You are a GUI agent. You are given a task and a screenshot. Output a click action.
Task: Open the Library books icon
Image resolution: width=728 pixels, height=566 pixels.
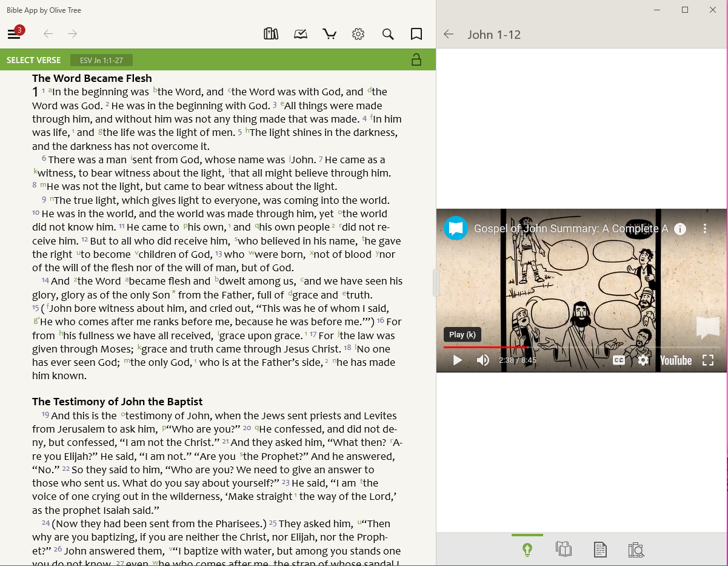[x=271, y=34]
